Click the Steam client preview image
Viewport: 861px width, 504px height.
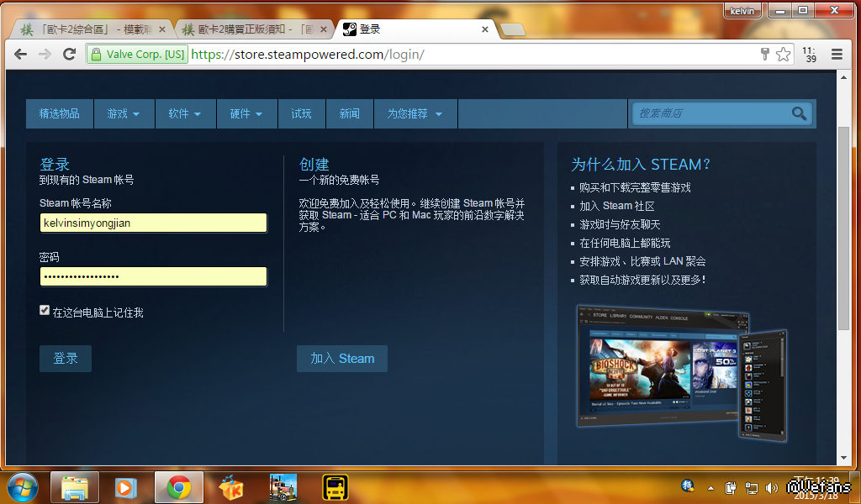point(682,373)
